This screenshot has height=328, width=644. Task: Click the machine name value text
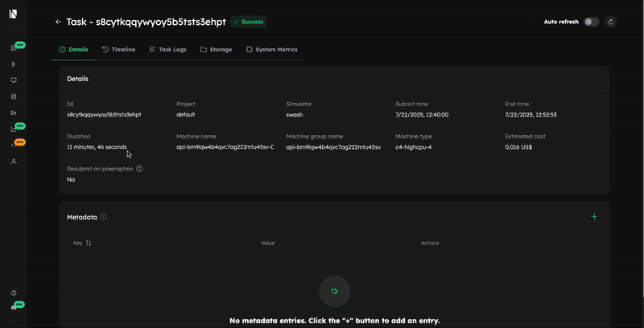coord(225,147)
